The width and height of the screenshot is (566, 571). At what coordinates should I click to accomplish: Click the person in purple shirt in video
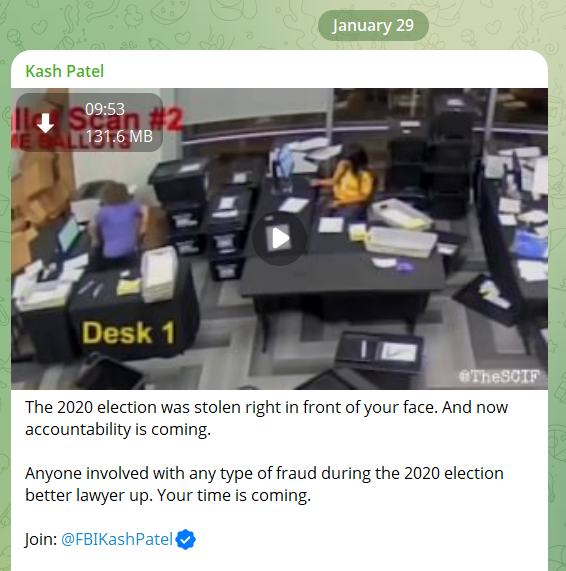pos(118,222)
